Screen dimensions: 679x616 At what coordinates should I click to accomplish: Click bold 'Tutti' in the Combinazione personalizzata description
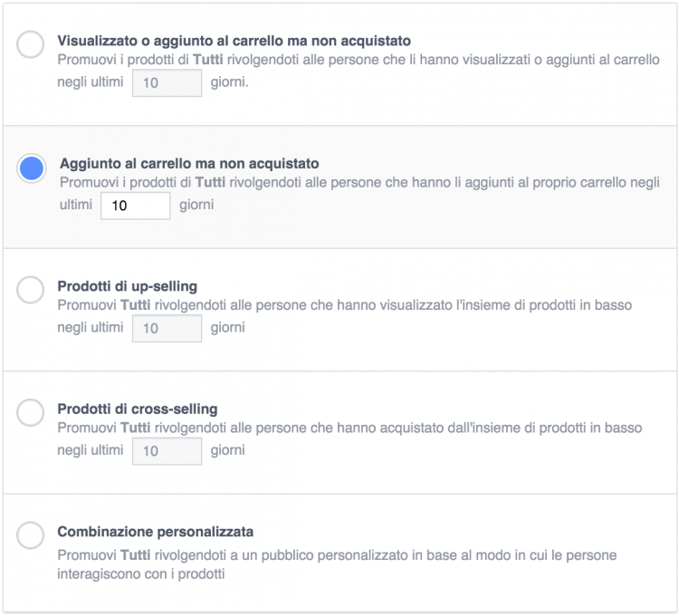135,554
